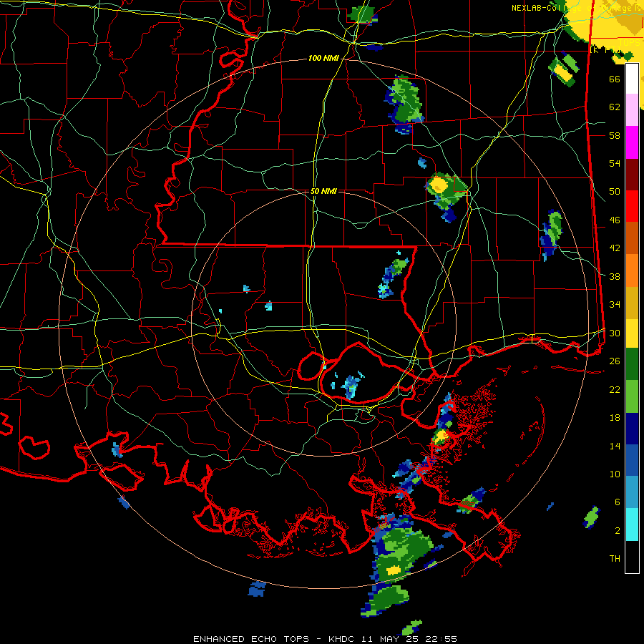Screen dimensions: 644x644
Task: Select the "54" legend value
Action: (615, 163)
